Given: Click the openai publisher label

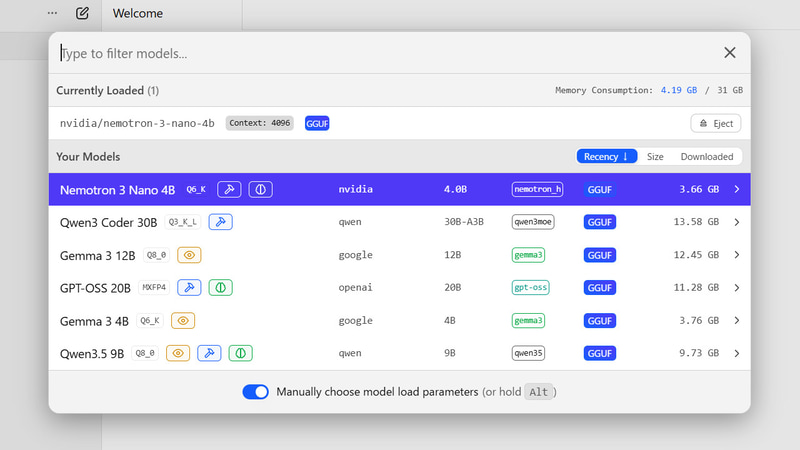Looking at the screenshot, I should [x=356, y=287].
